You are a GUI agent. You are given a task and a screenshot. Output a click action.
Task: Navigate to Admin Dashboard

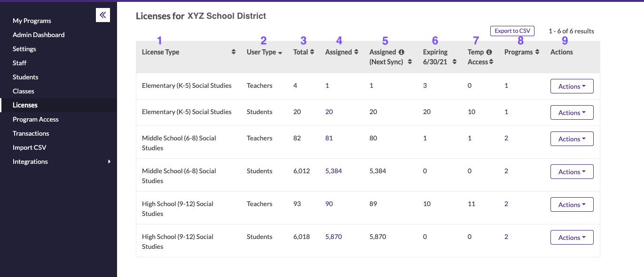pos(39,34)
